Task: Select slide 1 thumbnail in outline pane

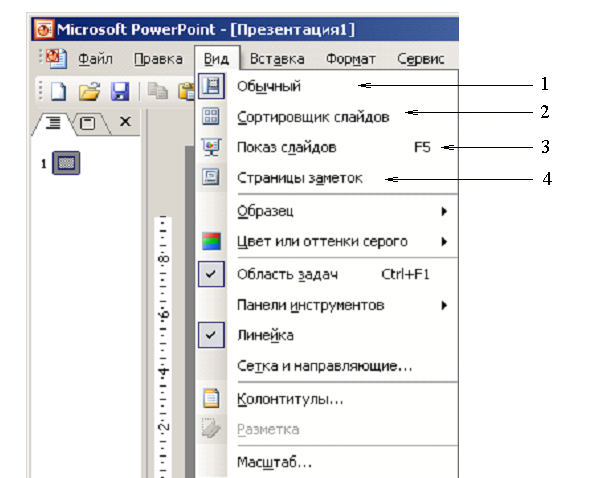Action: coord(66,163)
